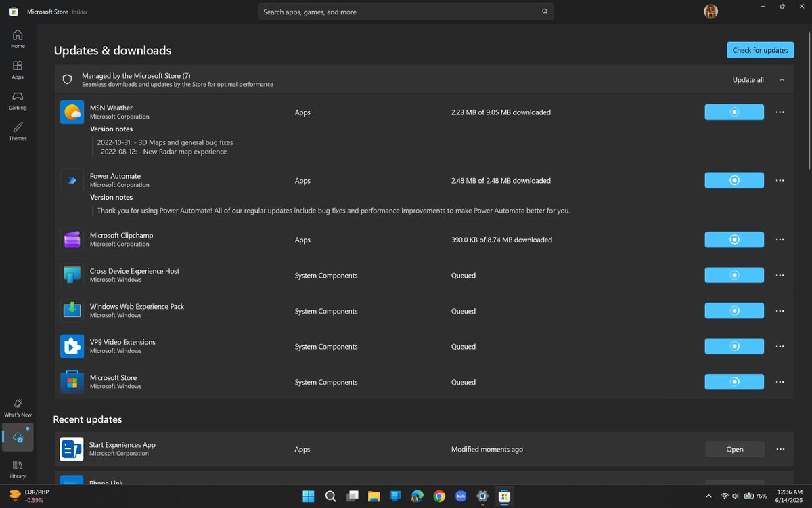
Task: Click the shield icon beside Managed by Microsoft Store
Action: (67, 79)
